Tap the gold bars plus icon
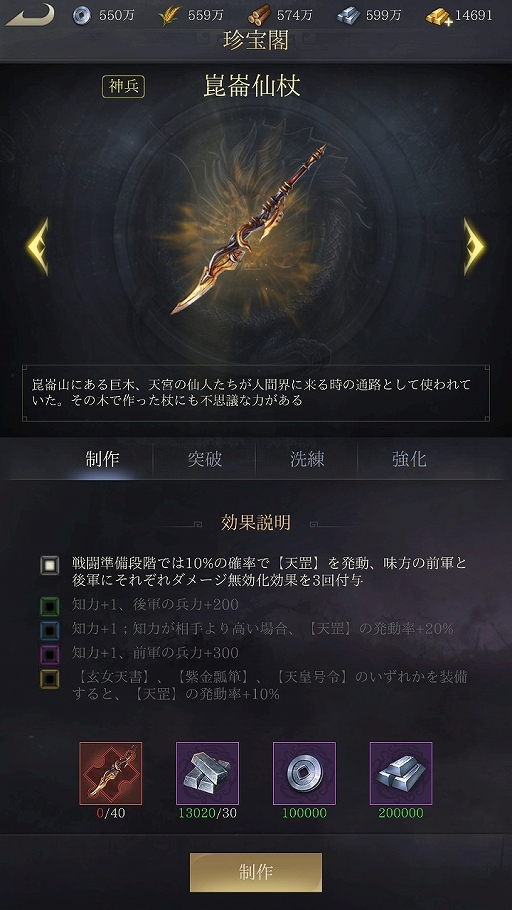The height and width of the screenshot is (910, 512). coord(439,16)
